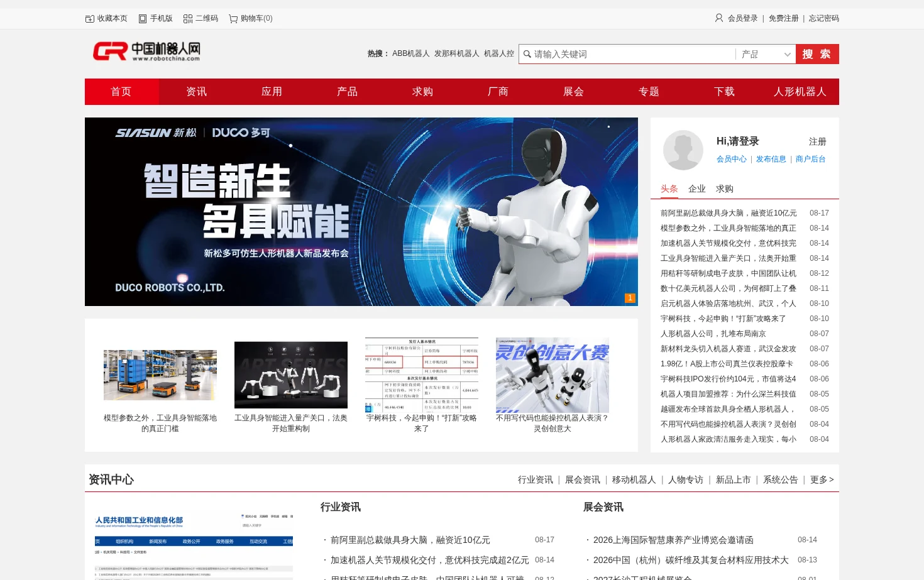This screenshot has width=924, height=580.
Task: Open headline 数十亿美元机器人公司
Action: coord(729,289)
